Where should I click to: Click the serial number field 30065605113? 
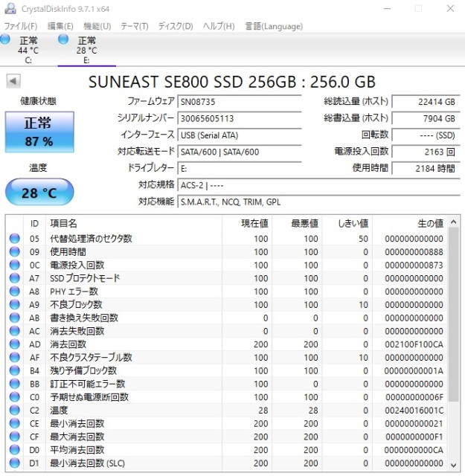[x=240, y=118]
